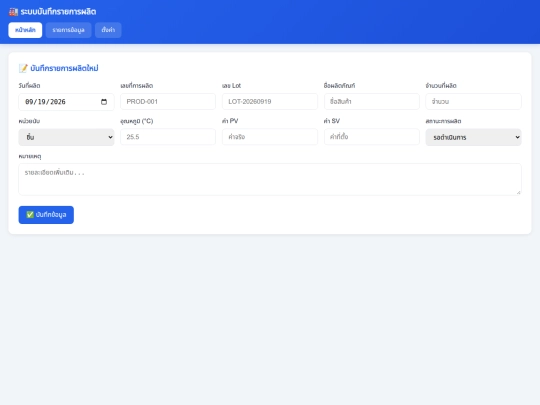Click the เลข Lot field label

(x=231, y=86)
